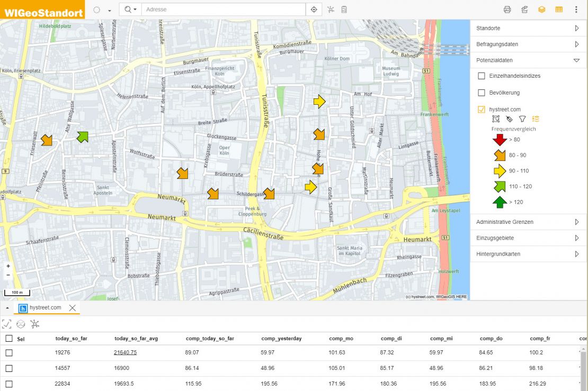Click the underlined value 21640.75

point(125,352)
